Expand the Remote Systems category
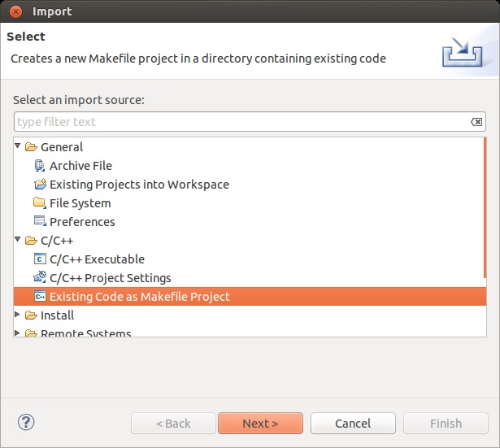 tap(18, 333)
